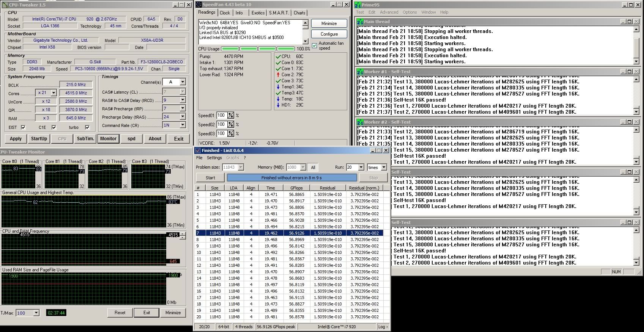Open the LinX File menu
Image resolution: width=644 pixels, height=332 pixels.
[x=199, y=158]
